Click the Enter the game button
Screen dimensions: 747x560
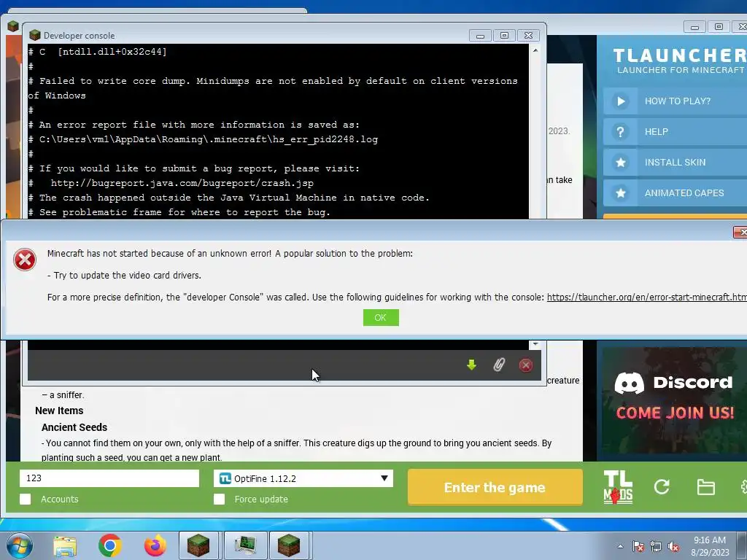[495, 487]
